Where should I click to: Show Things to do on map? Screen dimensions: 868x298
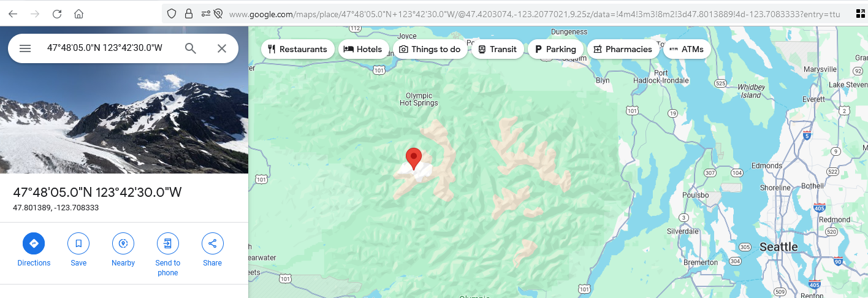[x=430, y=49]
